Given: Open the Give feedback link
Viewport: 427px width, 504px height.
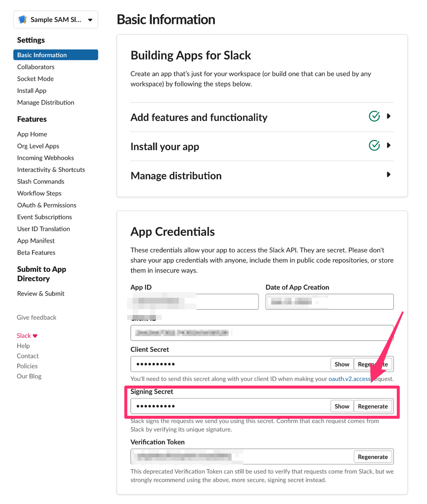Looking at the screenshot, I should pyautogui.click(x=36, y=317).
